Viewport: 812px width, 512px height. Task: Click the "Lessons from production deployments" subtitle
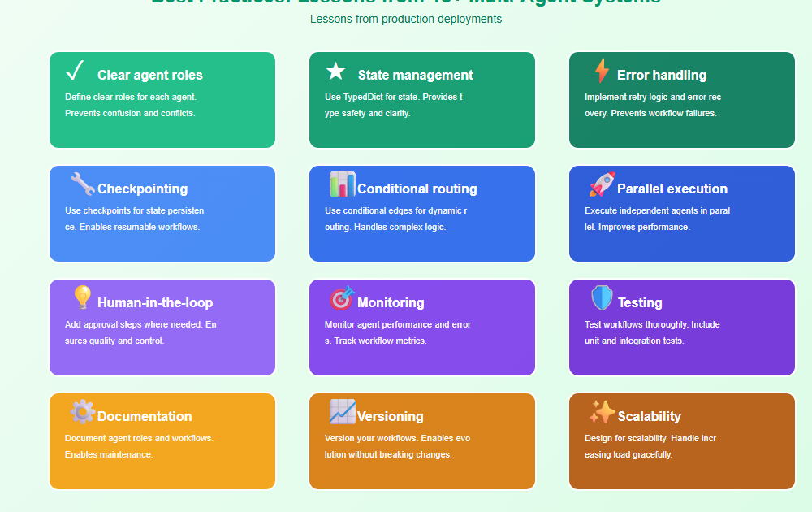tap(406, 19)
